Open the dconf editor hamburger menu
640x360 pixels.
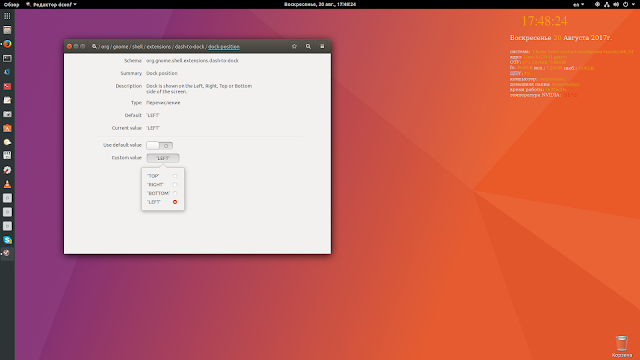[322, 47]
